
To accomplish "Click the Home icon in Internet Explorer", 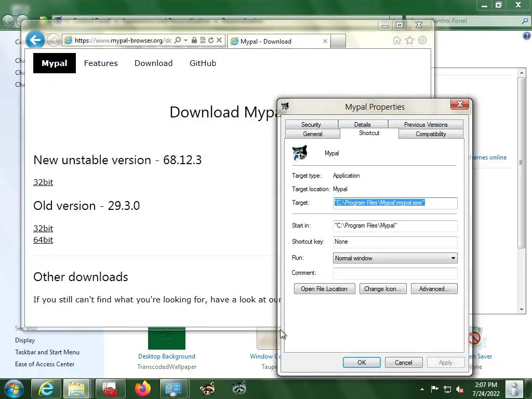I will click(396, 41).
